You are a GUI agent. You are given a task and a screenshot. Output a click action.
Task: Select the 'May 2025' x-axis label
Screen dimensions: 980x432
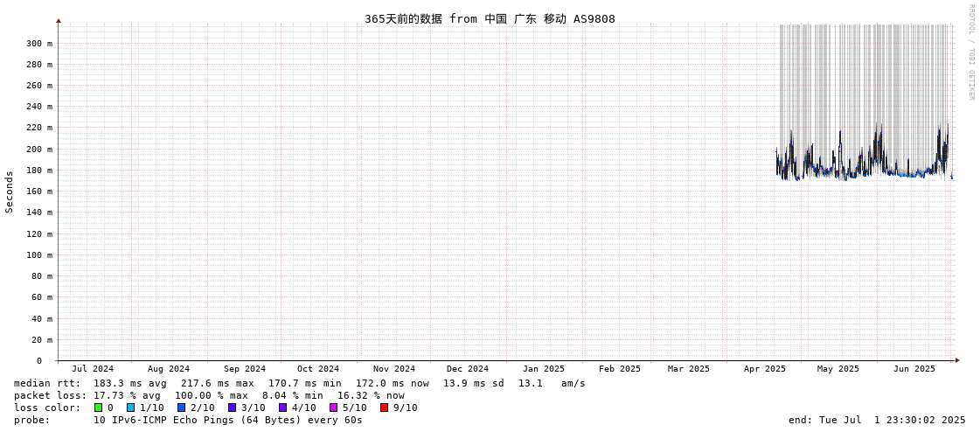(x=838, y=369)
